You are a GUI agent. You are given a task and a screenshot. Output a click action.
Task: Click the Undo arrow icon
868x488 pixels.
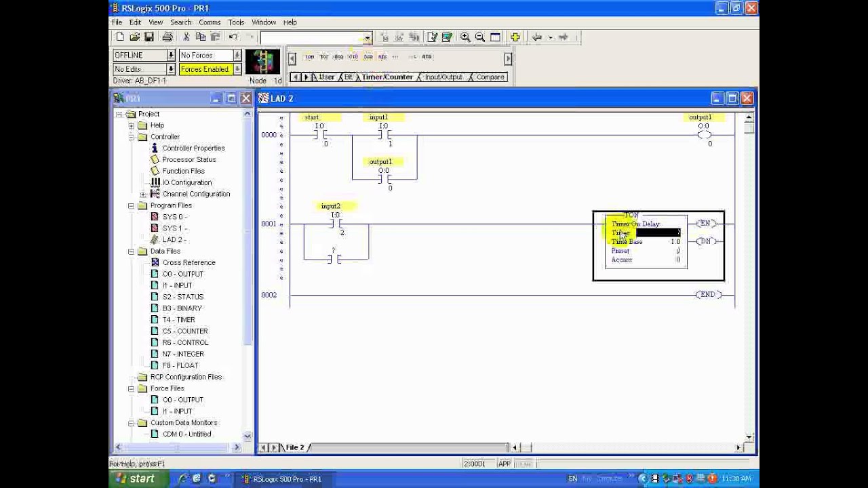tap(233, 37)
